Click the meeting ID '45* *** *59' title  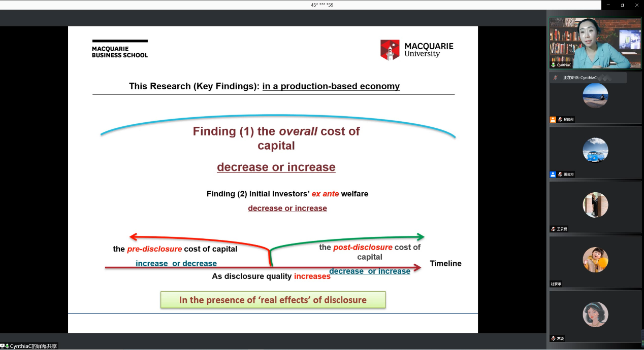322,5
